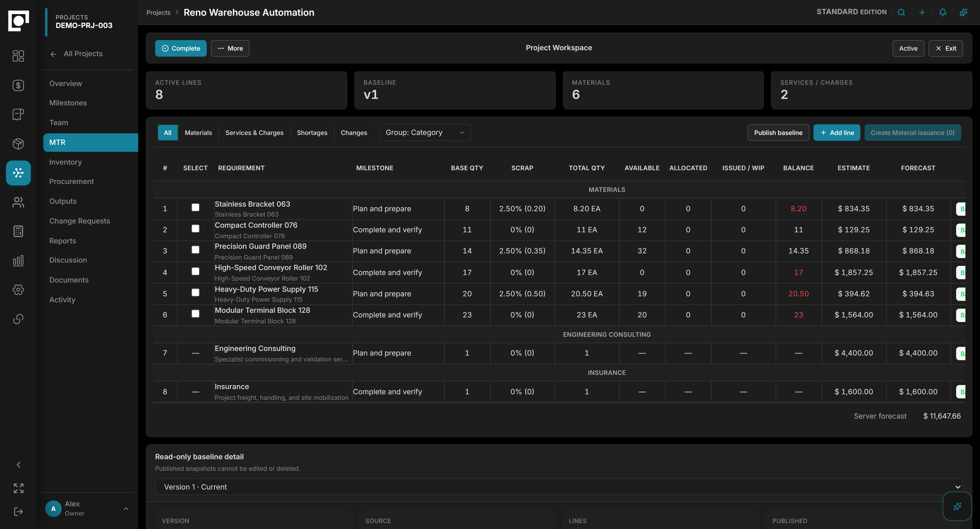The width and height of the screenshot is (980, 529).
Task: Select the Stainless Bracket 063 checkbox
Action: [195, 207]
